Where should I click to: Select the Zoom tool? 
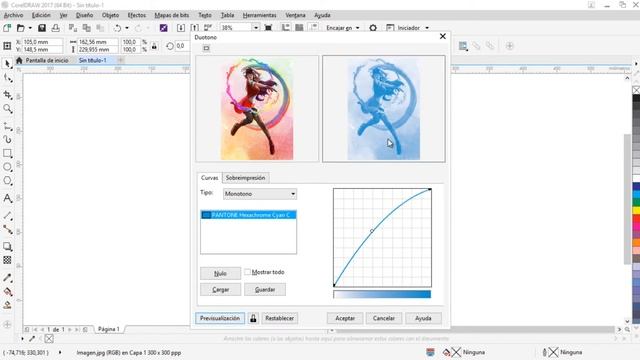tap(7, 109)
